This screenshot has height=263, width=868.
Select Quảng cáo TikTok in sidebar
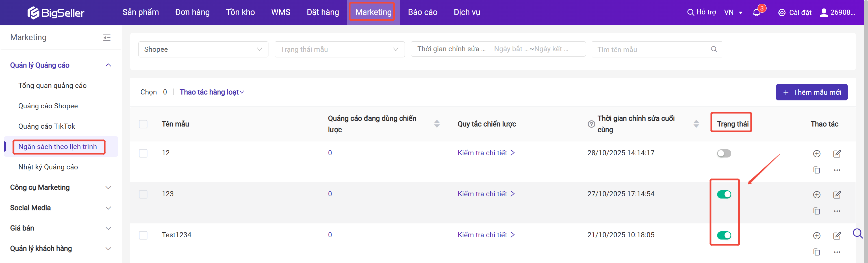[x=47, y=126]
